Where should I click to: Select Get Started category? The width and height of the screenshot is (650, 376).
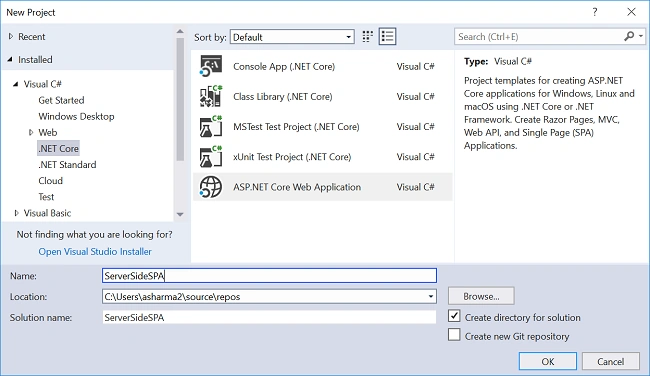tap(61, 100)
